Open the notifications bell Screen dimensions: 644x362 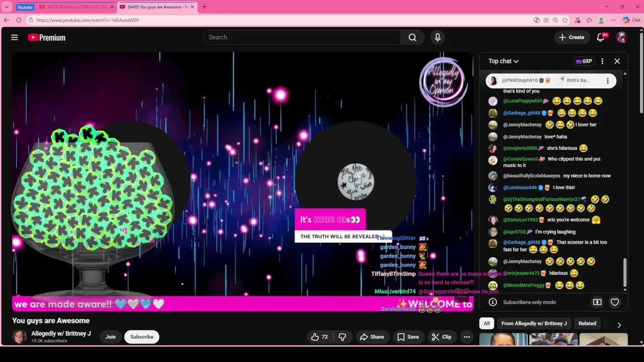click(601, 37)
